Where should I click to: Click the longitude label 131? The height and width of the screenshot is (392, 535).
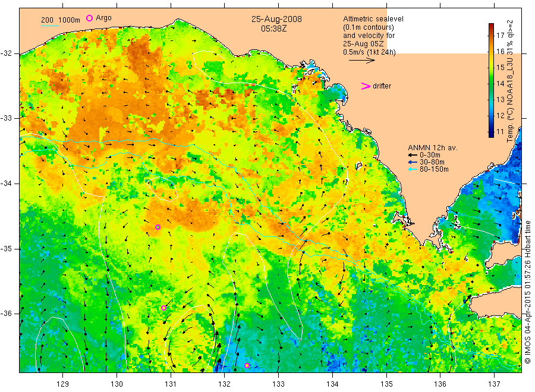[171, 384]
